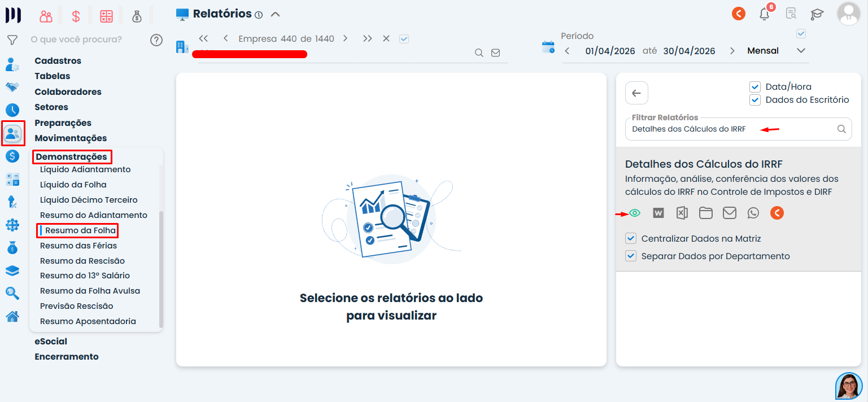Select the handshake sidebar icon
This screenshot has width=868, height=402.
pos(12,87)
